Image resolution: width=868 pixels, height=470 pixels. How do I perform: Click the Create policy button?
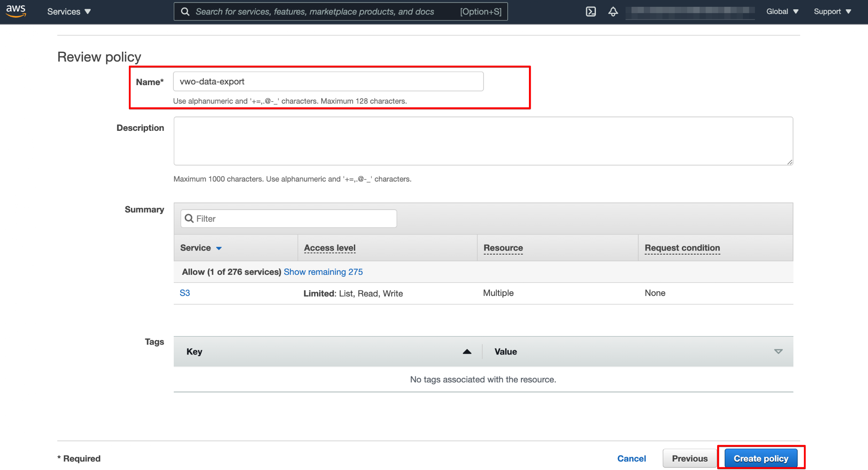click(761, 459)
